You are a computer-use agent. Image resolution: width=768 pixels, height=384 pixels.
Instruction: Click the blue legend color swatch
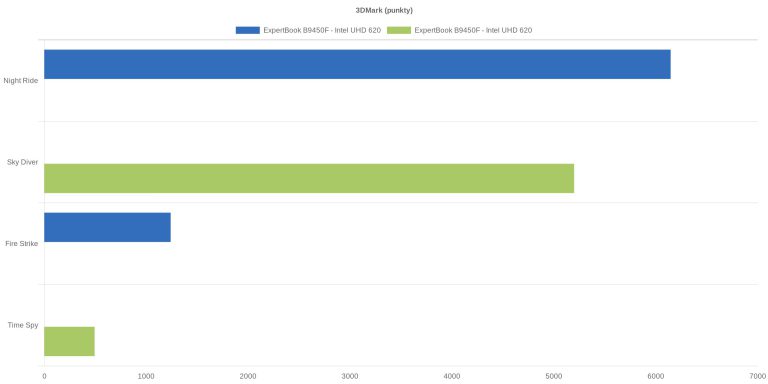pos(248,30)
